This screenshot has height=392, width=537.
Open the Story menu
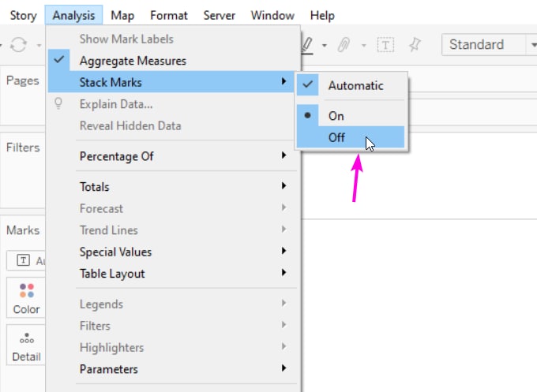pos(23,16)
